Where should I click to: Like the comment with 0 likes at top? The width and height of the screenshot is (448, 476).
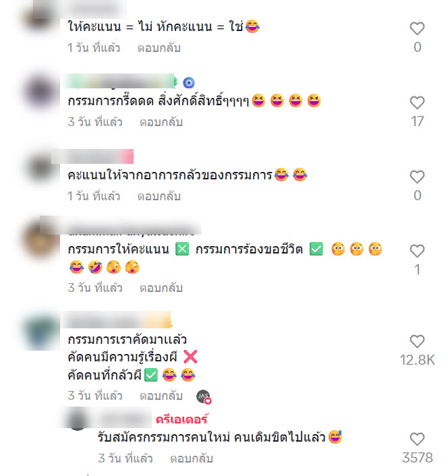[417, 28]
